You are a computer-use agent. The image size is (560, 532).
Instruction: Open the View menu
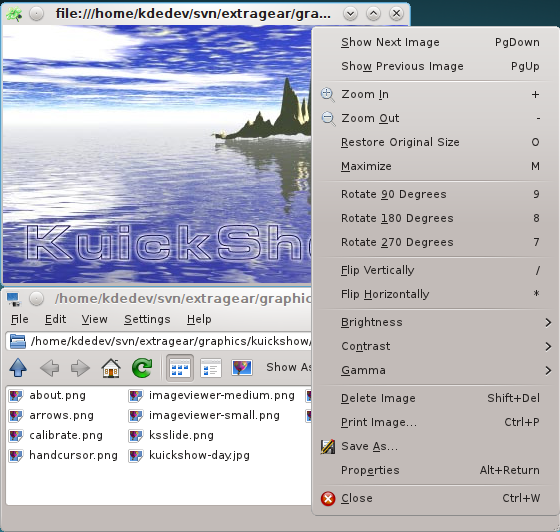(94, 319)
